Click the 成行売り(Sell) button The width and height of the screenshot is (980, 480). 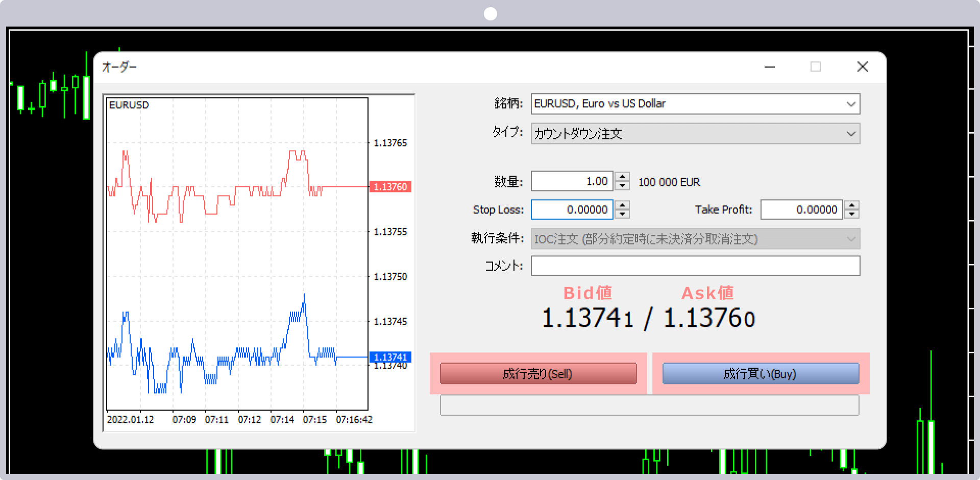pyautogui.click(x=538, y=374)
